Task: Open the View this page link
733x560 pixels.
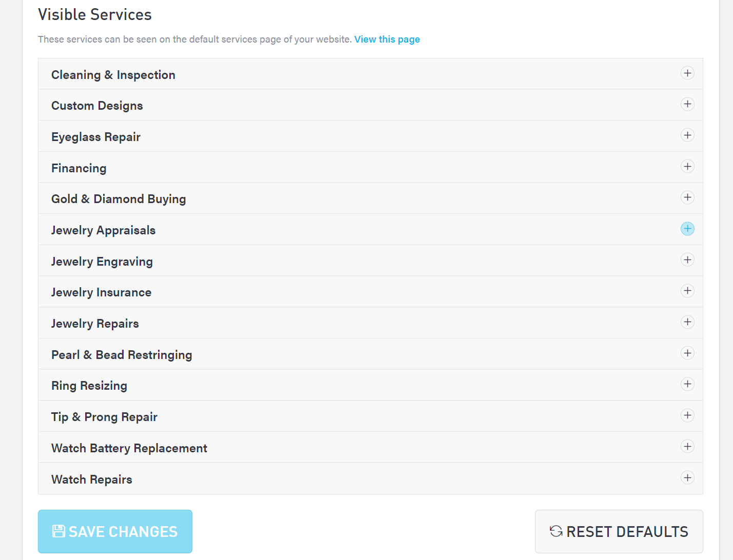Action: (x=387, y=39)
